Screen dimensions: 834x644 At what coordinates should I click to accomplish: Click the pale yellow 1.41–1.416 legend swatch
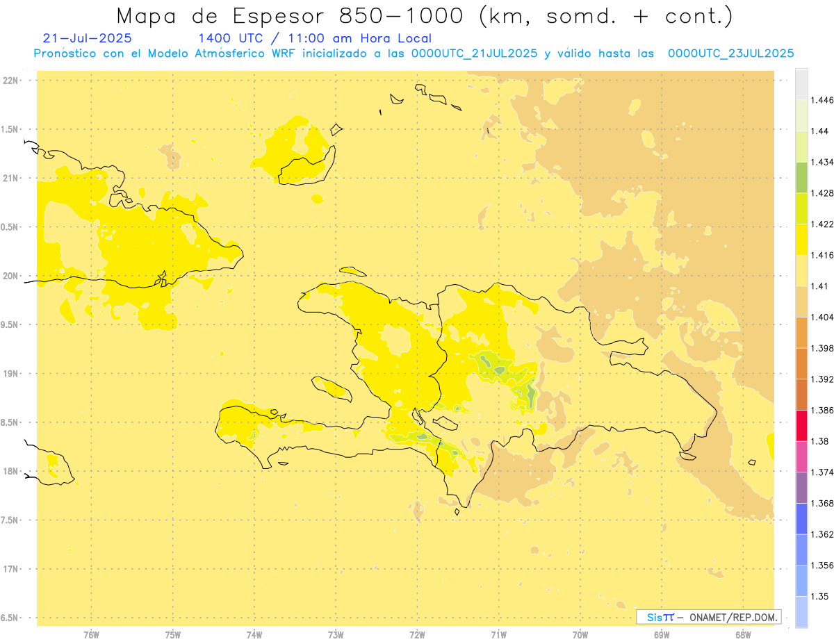coord(801,270)
